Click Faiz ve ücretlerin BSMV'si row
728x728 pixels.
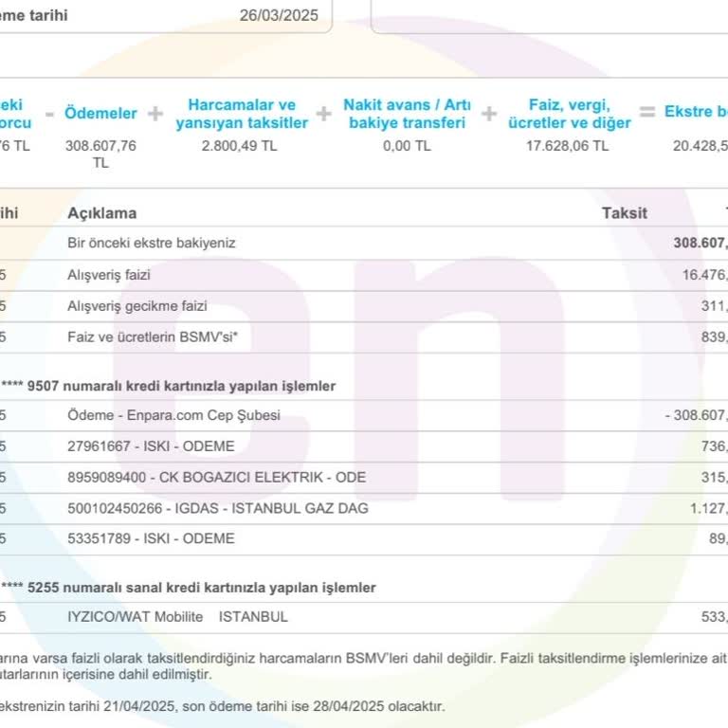(364, 337)
